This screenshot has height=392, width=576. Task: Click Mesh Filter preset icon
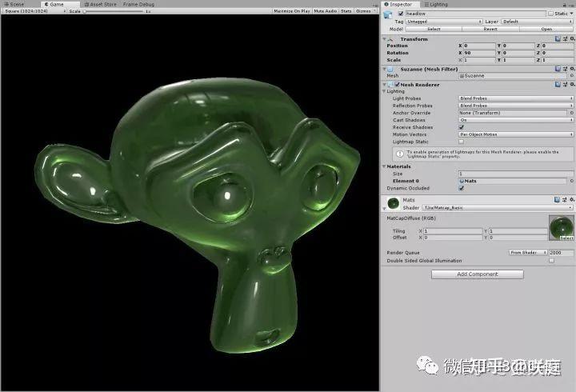coord(565,69)
